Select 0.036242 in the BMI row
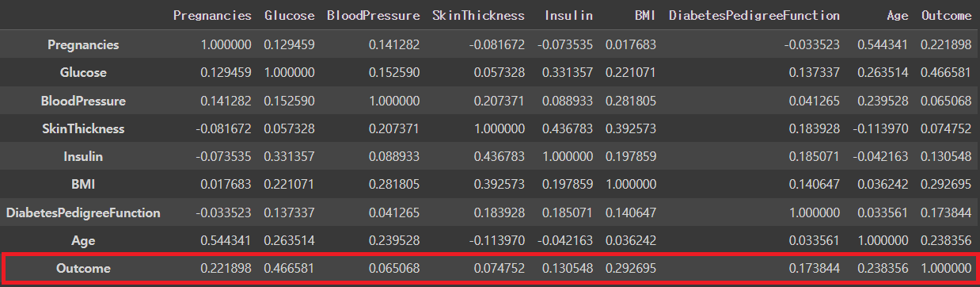 pyautogui.click(x=883, y=185)
